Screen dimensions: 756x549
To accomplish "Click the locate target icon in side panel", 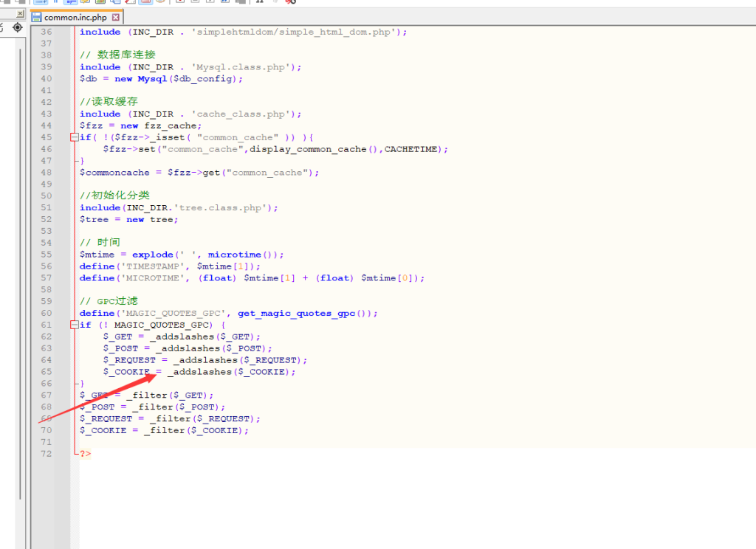I will (x=18, y=27).
